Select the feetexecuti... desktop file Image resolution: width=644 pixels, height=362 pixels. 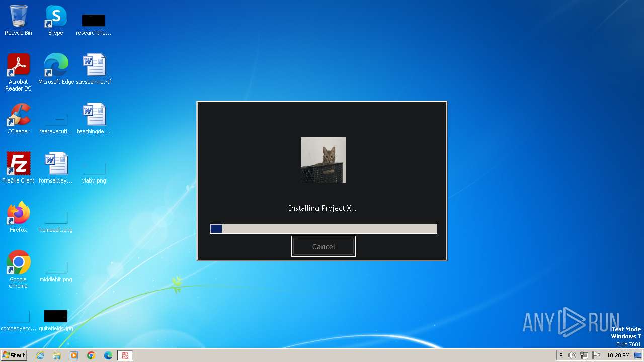56,124
